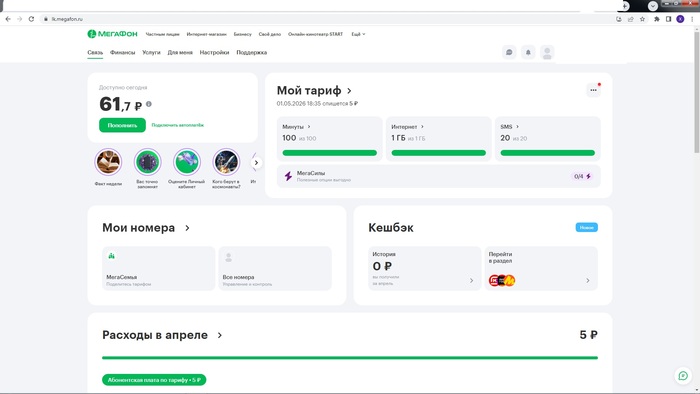The width and height of the screenshot is (700, 394).
Task: Click the Пополнить button
Action: click(x=122, y=125)
